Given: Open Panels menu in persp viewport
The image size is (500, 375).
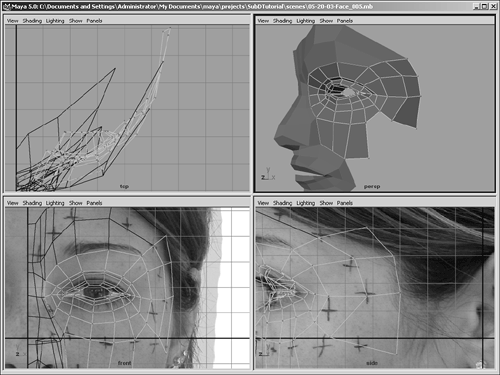Looking at the screenshot, I should pos(345,21).
